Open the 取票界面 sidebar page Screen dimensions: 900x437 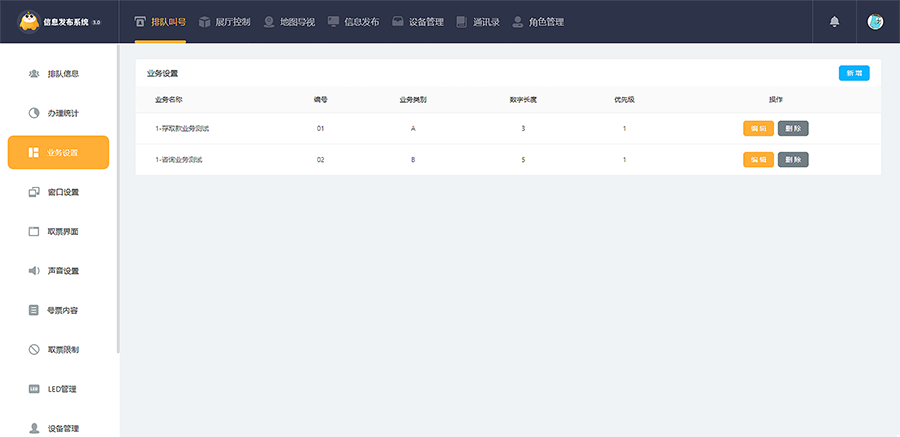click(58, 231)
